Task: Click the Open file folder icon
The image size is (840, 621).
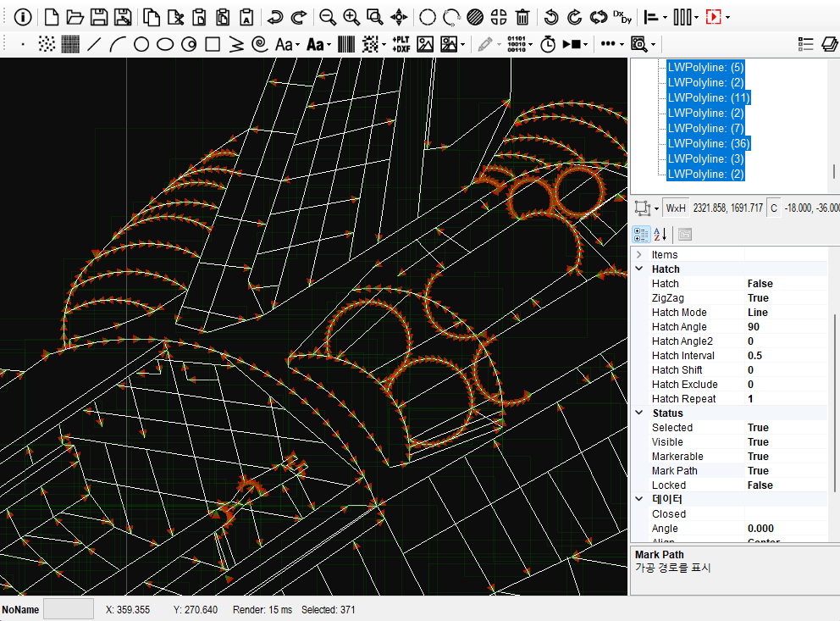Action: (x=75, y=17)
